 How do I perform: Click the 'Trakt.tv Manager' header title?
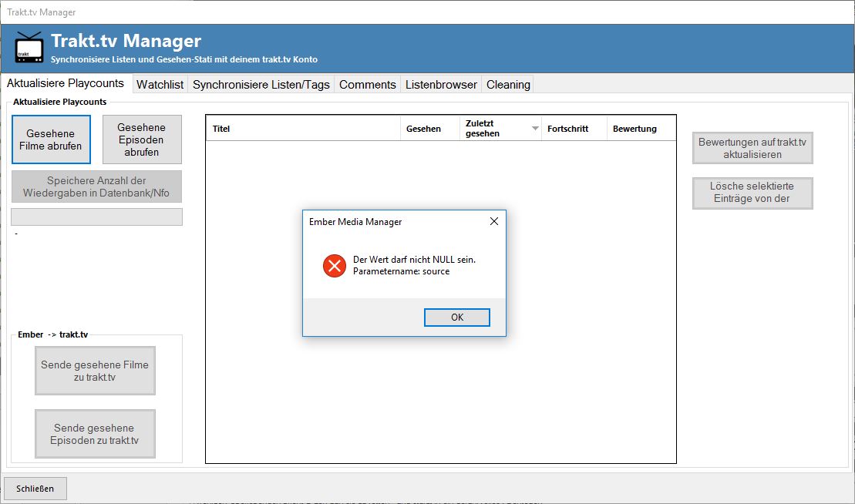[126, 41]
